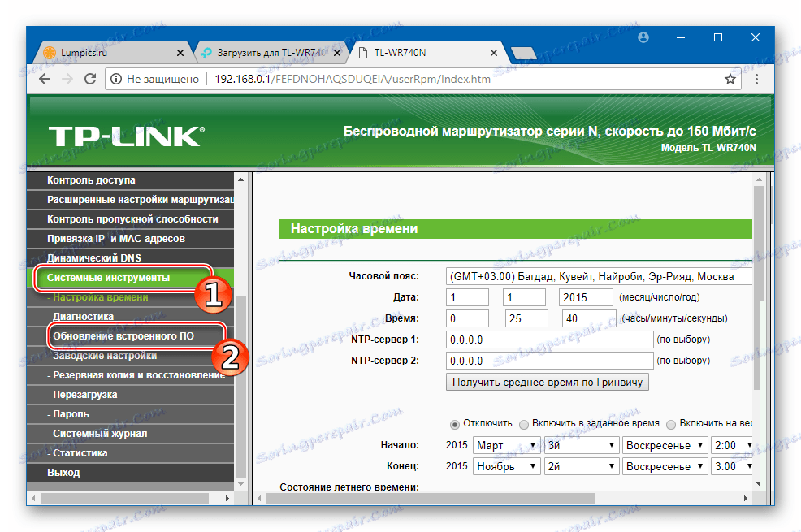Open Конец month dropdown Ноябрь
The height and width of the screenshot is (532, 801).
click(x=506, y=466)
